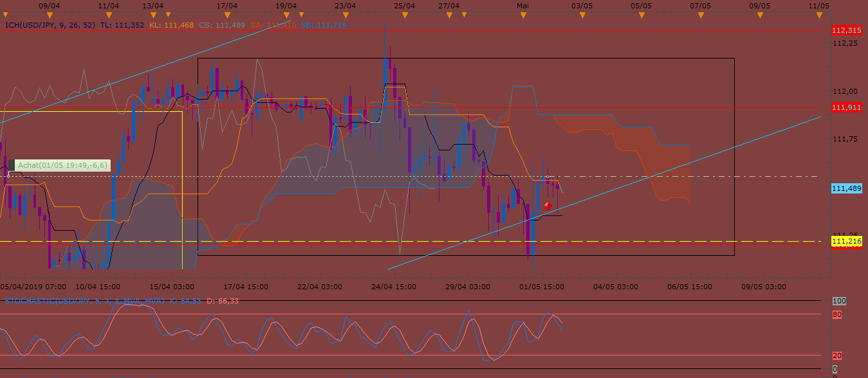868x378 pixels.
Task: Click the 20 stochastic level label
Action: click(x=837, y=355)
